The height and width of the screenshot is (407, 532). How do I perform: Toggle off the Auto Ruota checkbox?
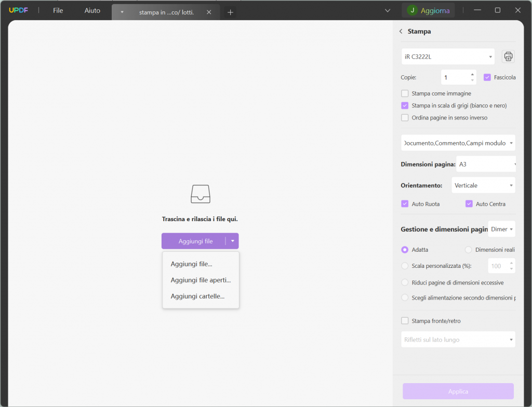405,203
